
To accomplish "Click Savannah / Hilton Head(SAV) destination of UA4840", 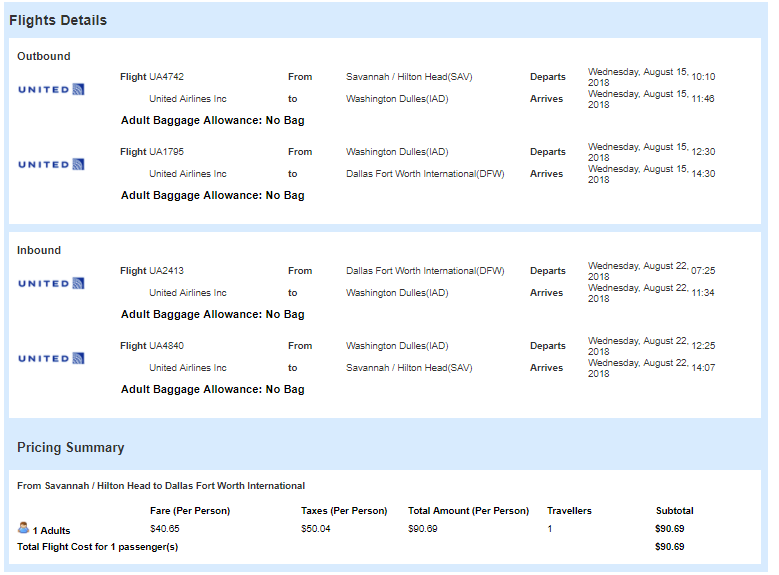I will (x=409, y=368).
